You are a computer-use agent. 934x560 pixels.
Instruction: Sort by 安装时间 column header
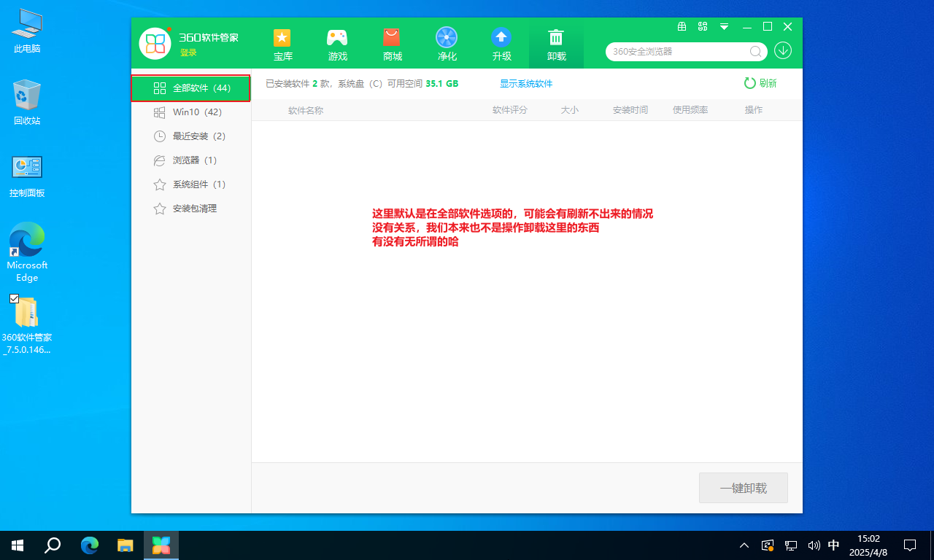tap(630, 110)
